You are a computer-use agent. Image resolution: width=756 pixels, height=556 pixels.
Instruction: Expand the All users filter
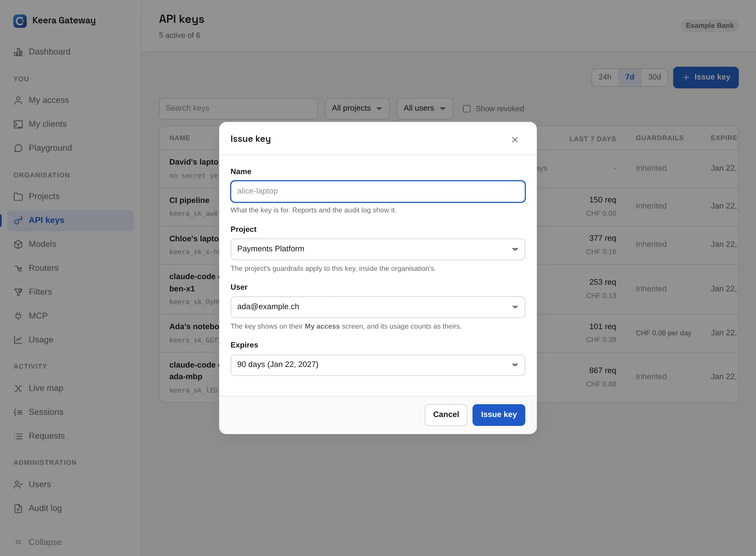point(425,109)
